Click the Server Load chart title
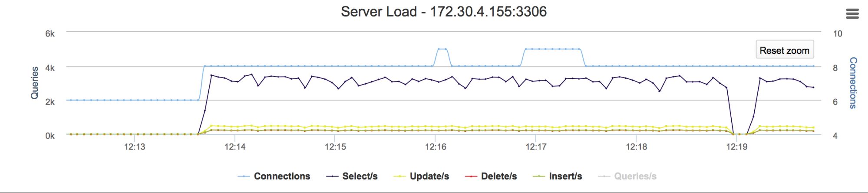The image size is (868, 193). point(443,11)
